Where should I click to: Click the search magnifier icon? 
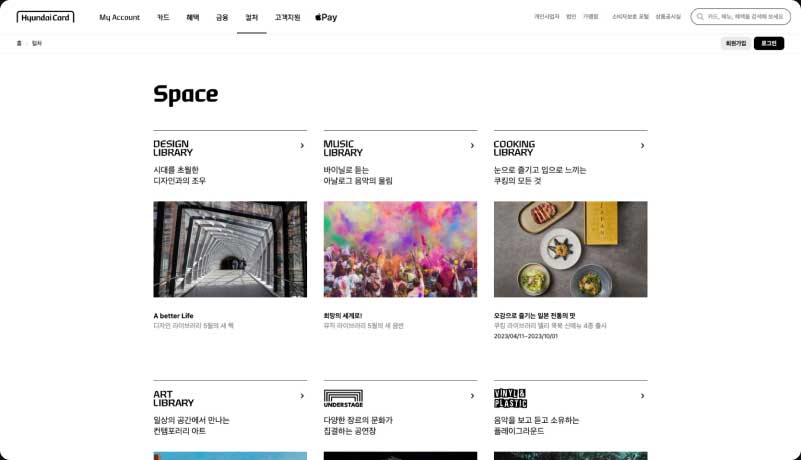point(700,17)
